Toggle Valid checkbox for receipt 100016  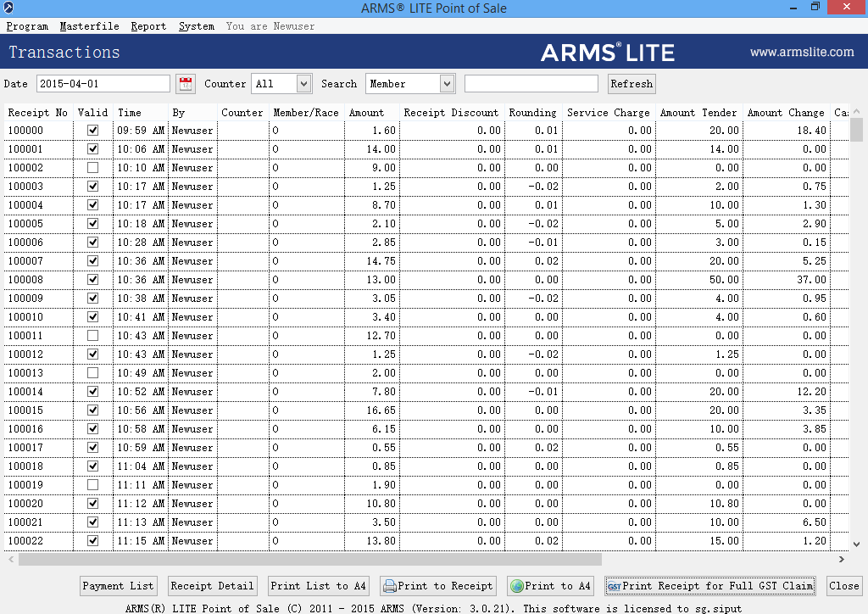[92, 428]
